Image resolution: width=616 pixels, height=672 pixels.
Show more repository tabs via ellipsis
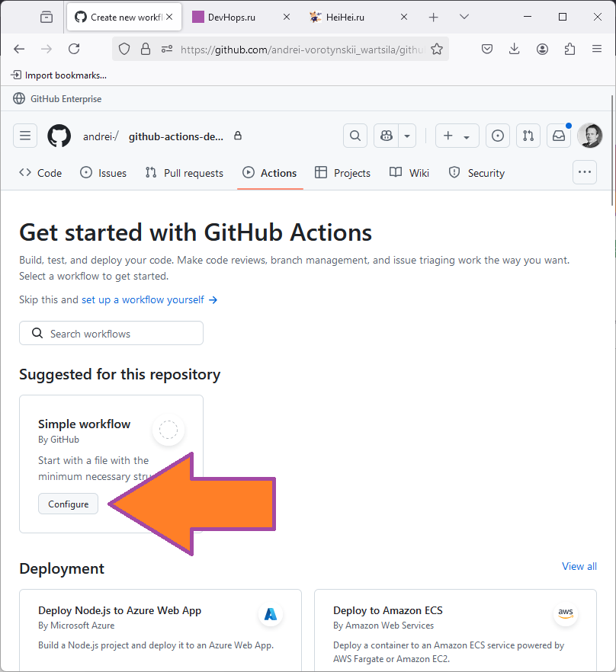(x=585, y=172)
